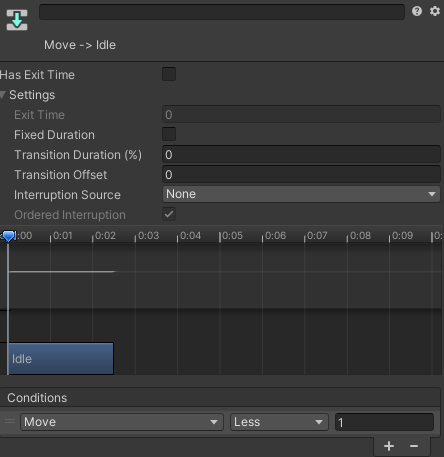Open the Less comparison dropdown

point(279,422)
